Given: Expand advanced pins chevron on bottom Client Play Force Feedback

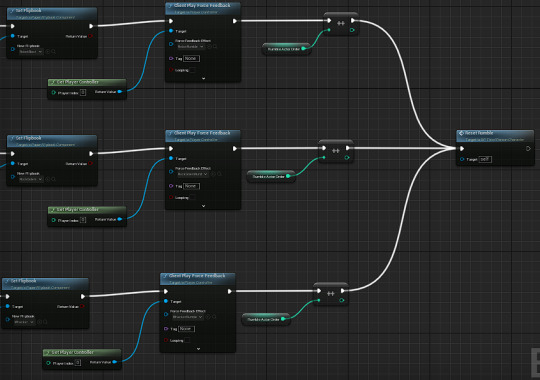Looking at the screenshot, I should (198, 349).
